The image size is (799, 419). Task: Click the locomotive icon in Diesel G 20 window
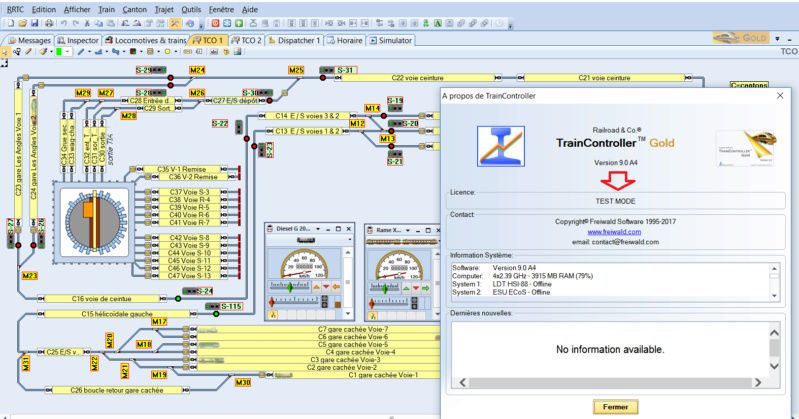(x=305, y=240)
